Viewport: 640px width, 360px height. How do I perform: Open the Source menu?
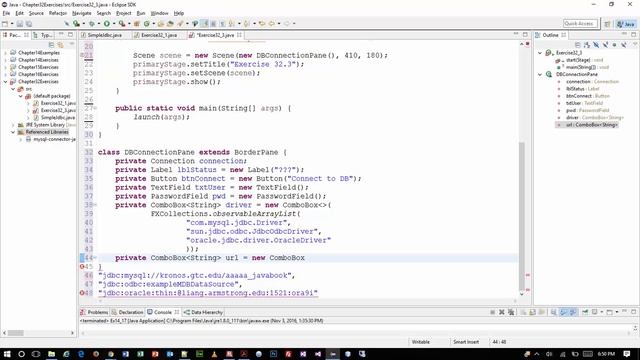coord(36,13)
